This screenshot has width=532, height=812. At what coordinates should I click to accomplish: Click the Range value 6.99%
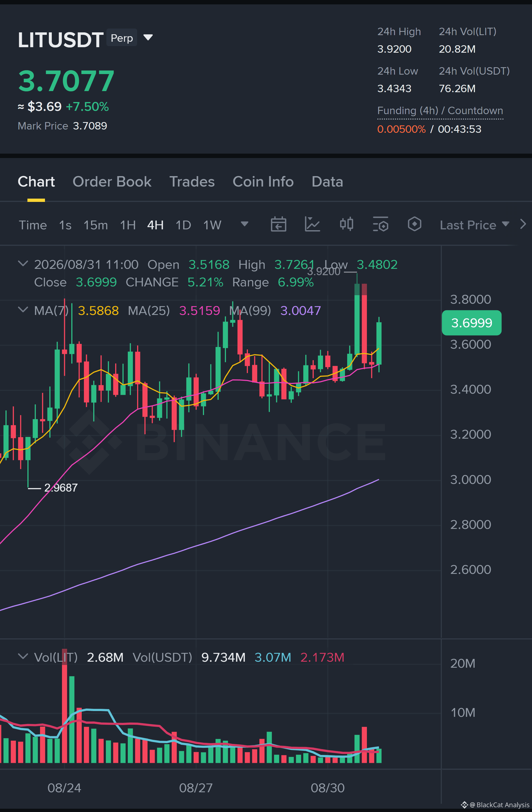point(296,283)
